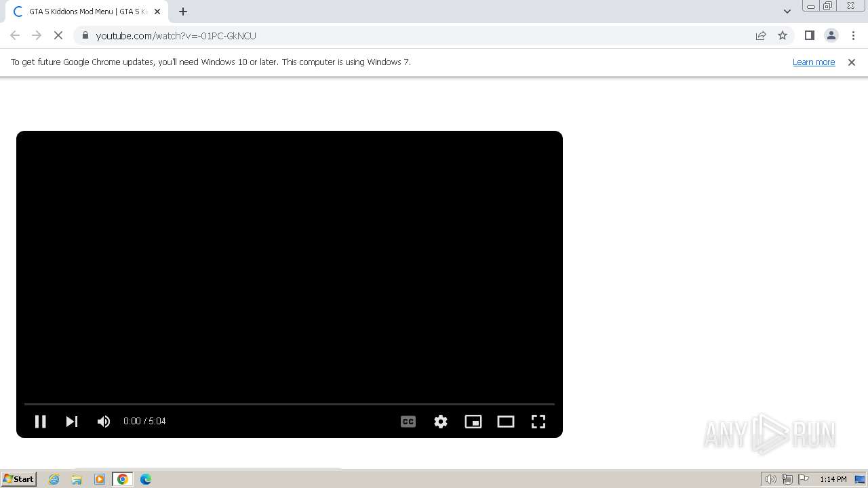Open a new tab
Screen dimensions: 868x488
pyautogui.click(x=183, y=12)
